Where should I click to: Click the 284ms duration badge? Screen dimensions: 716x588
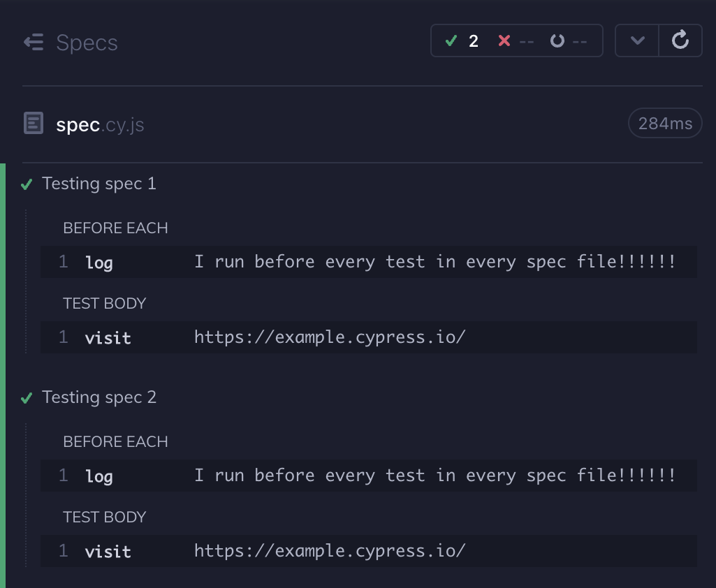click(x=664, y=123)
